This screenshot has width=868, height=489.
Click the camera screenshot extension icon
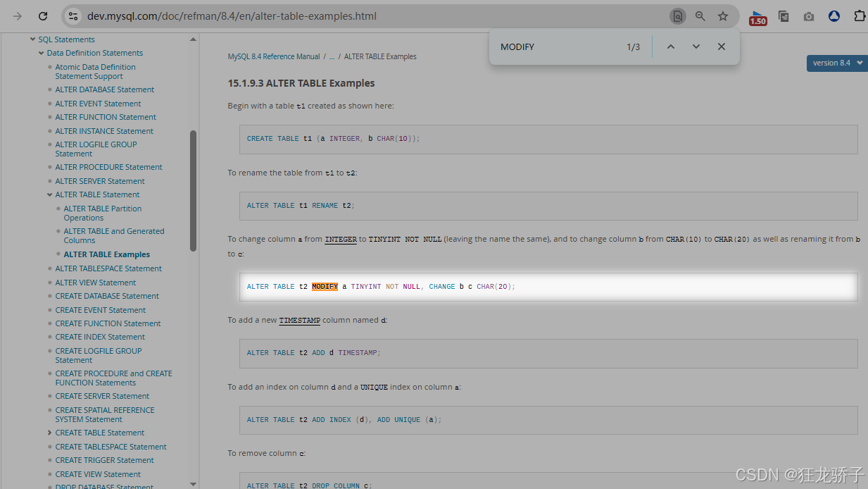click(809, 16)
